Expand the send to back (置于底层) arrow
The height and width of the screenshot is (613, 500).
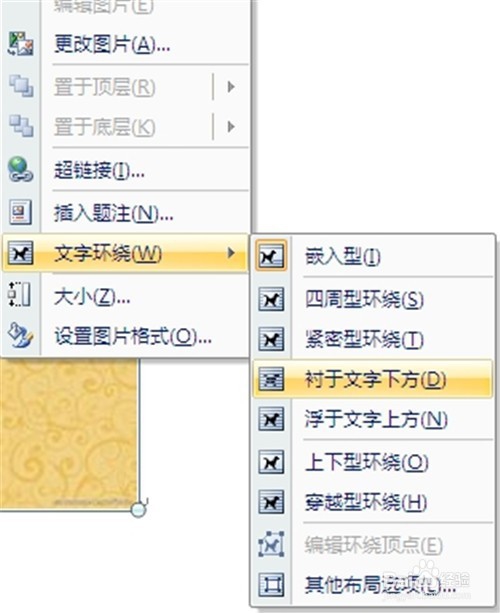[x=231, y=127]
